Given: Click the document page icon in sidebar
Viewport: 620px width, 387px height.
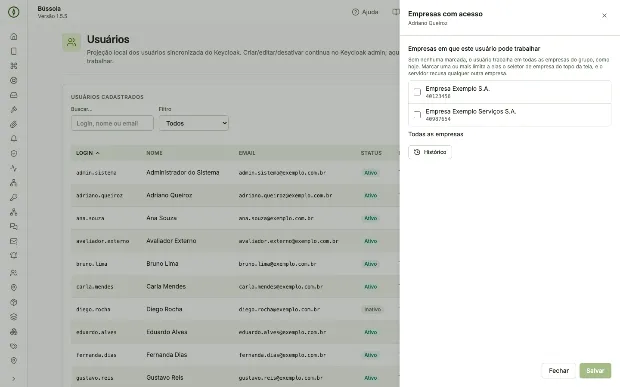Looking at the screenshot, I should 14,51.
